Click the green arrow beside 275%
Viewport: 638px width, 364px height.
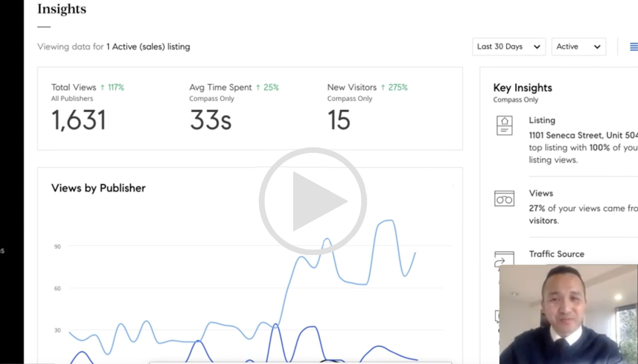383,87
